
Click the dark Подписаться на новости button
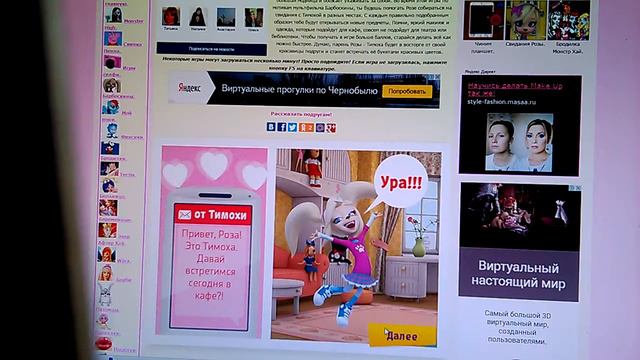[211, 49]
